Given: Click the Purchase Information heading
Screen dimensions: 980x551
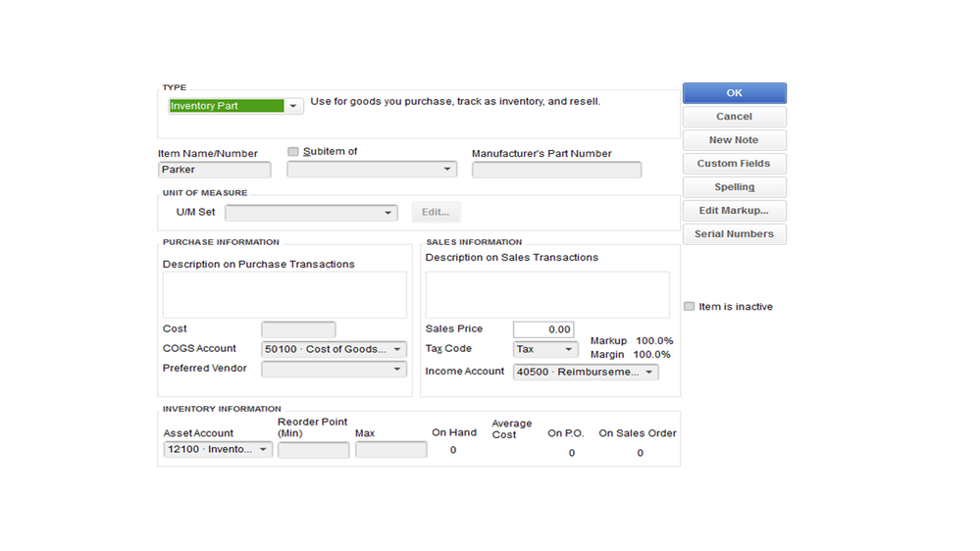Looking at the screenshot, I should [x=221, y=242].
